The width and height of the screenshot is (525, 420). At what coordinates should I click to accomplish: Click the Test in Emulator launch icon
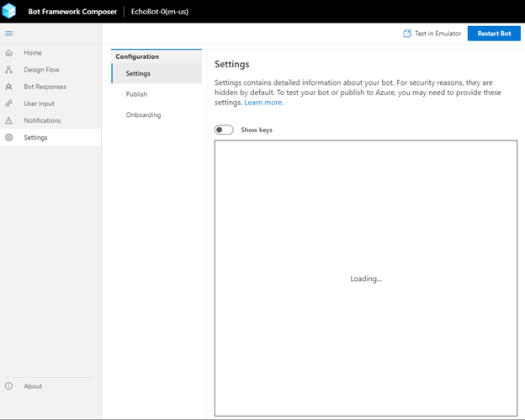pos(407,34)
